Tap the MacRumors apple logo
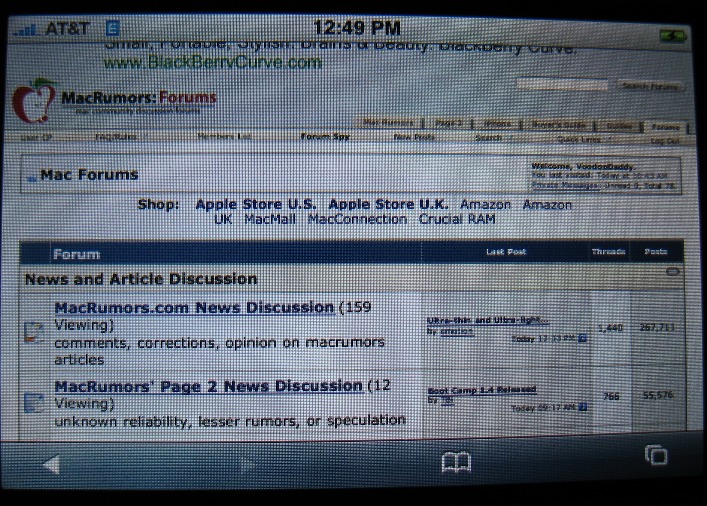The height and width of the screenshot is (506, 707). coord(34,101)
